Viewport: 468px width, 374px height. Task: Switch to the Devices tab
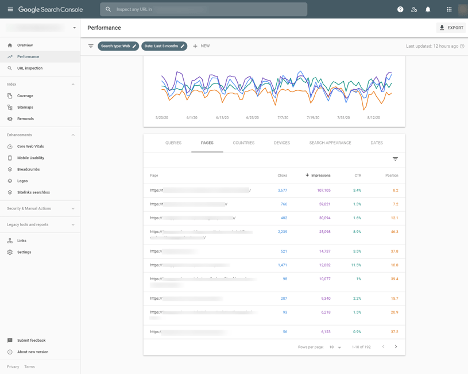[x=282, y=143]
